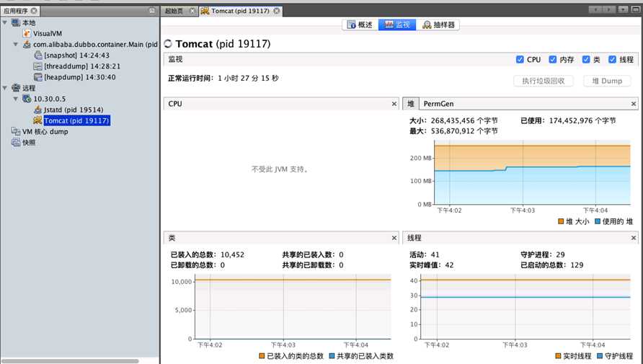
Task: Switch to the 抽样器 sampler tab
Action: coord(438,25)
